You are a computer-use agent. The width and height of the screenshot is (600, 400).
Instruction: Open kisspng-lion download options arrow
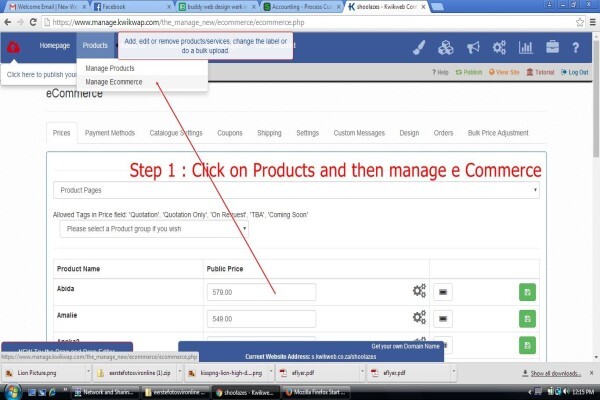[x=271, y=372]
